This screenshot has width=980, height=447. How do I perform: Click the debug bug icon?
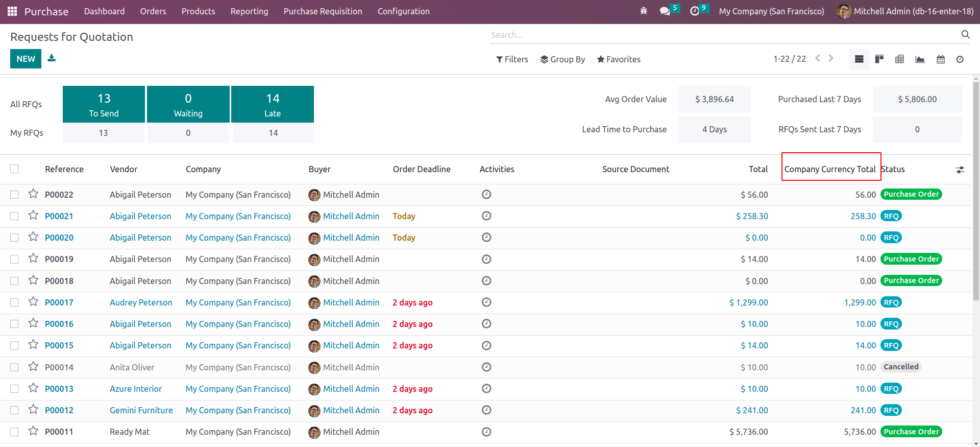[644, 11]
